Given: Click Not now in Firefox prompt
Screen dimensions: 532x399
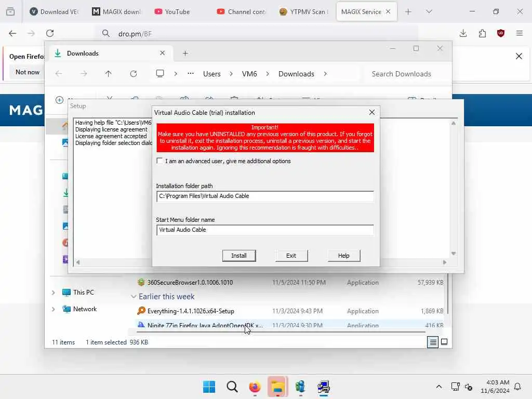Looking at the screenshot, I should click(28, 72).
